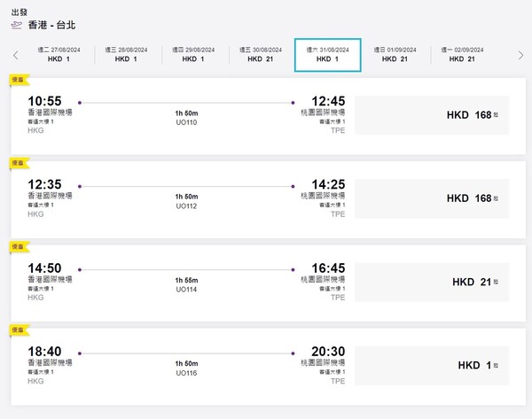Click the yellow 優惠 tag on 18:40 flight
The image size is (532, 419).
click(x=19, y=330)
